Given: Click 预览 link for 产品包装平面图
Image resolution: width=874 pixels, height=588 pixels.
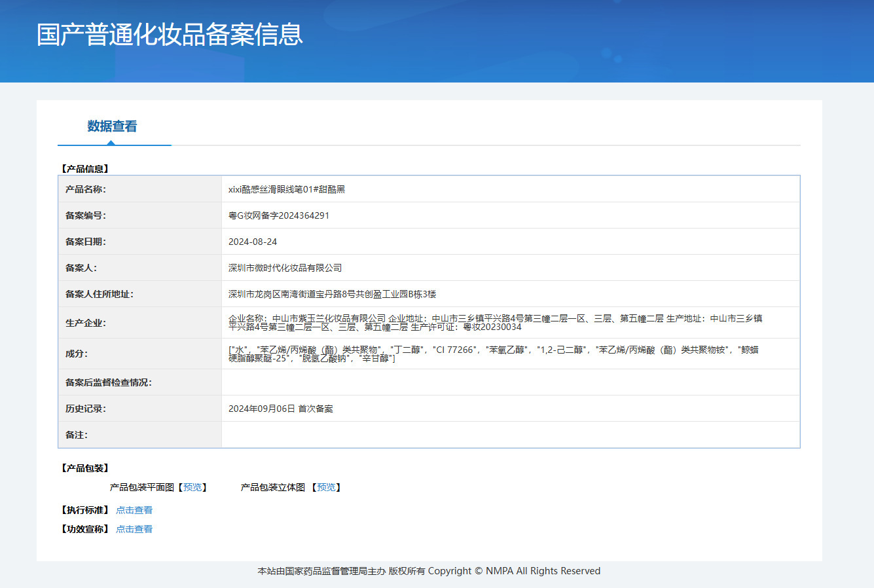Looking at the screenshot, I should (x=192, y=487).
